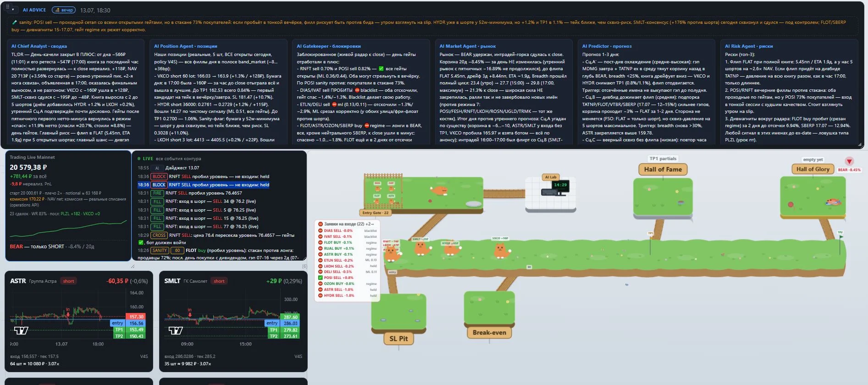Click the short badge on the SMLT card

coord(219,281)
